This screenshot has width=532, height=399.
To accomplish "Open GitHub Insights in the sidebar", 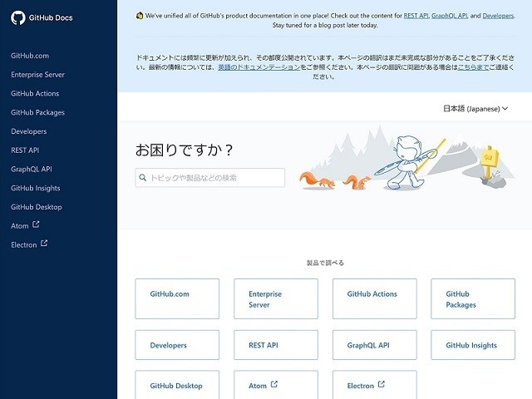I will pos(36,189).
